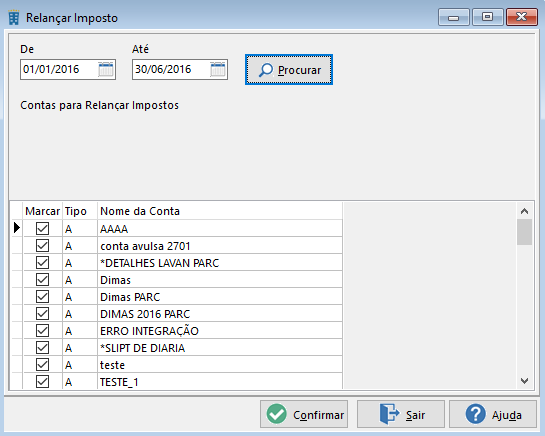Toggle the teste row checkbox

42,365
